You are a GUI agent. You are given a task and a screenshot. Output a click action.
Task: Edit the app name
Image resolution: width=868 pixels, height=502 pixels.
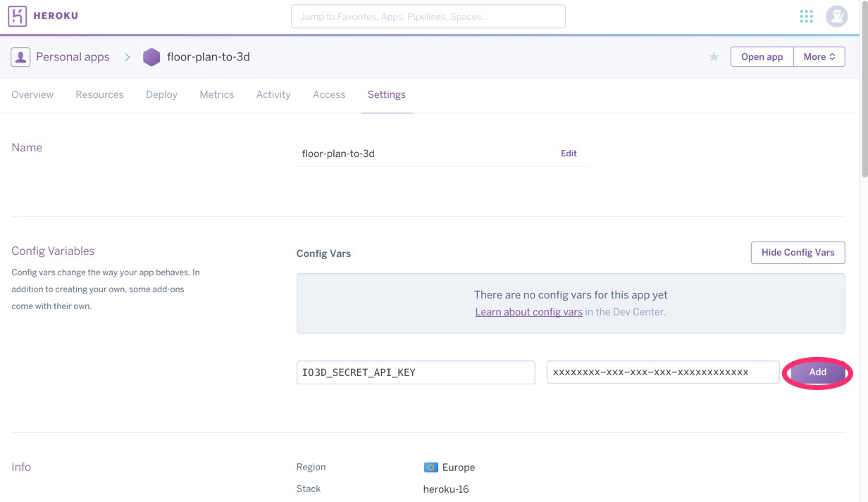569,153
